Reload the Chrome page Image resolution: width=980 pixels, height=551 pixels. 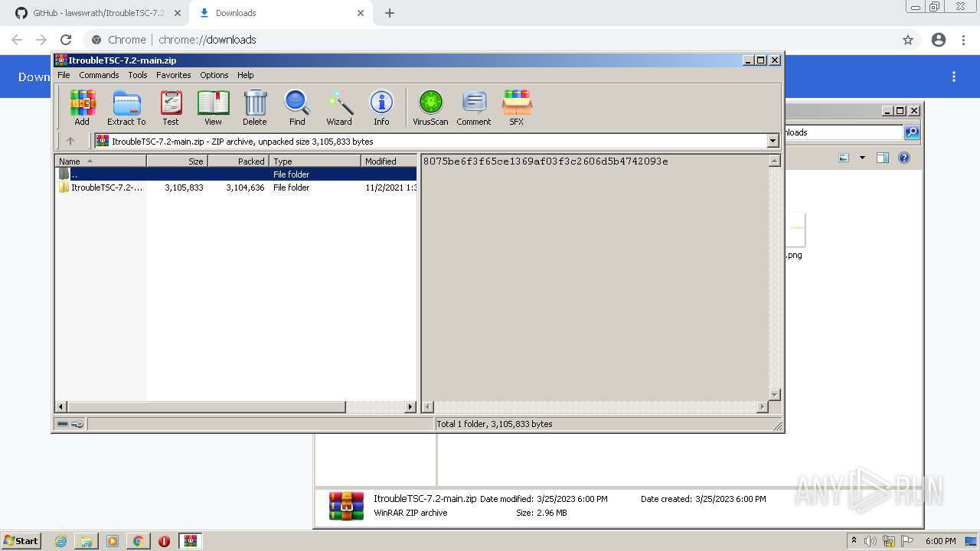(66, 40)
